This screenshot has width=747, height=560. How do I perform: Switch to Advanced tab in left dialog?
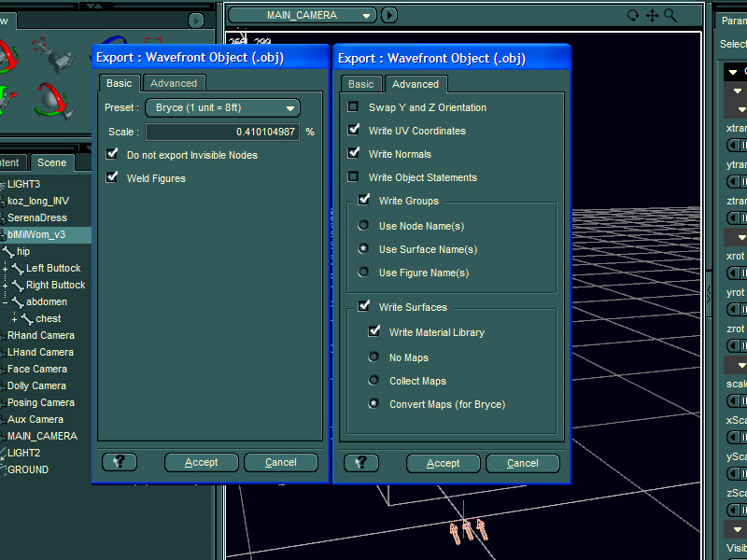pyautogui.click(x=174, y=83)
